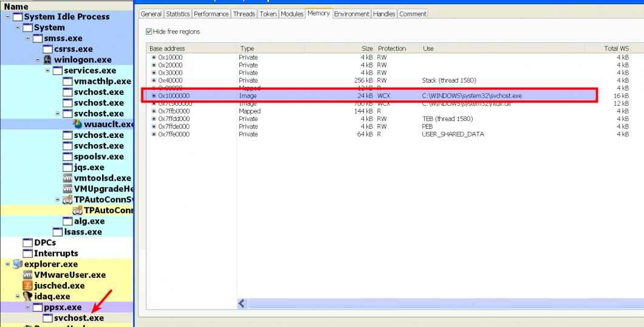644x327 pixels.
Task: Switch to the Threads tab
Action: (244, 14)
